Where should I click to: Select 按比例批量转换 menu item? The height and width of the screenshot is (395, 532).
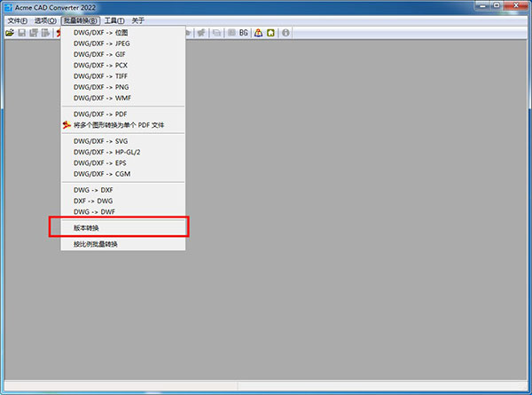pos(123,244)
